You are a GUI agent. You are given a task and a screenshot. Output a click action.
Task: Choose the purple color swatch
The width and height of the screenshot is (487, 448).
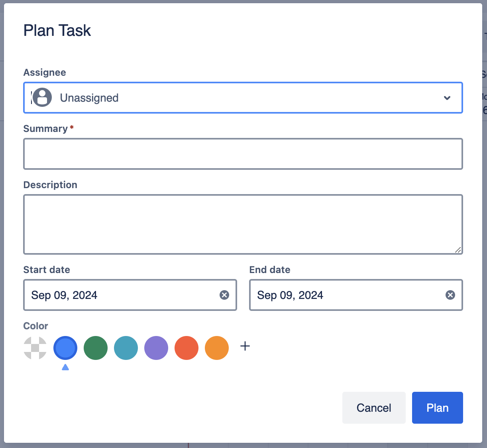156,348
